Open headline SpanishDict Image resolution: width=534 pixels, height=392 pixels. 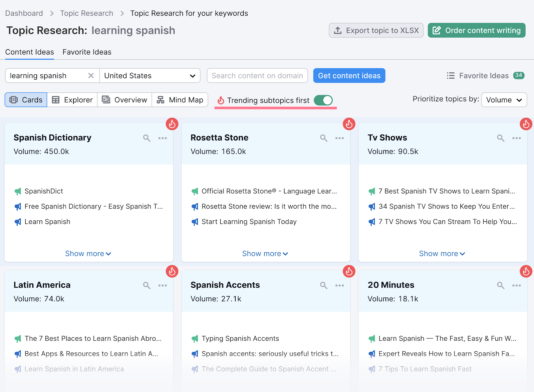tap(44, 191)
